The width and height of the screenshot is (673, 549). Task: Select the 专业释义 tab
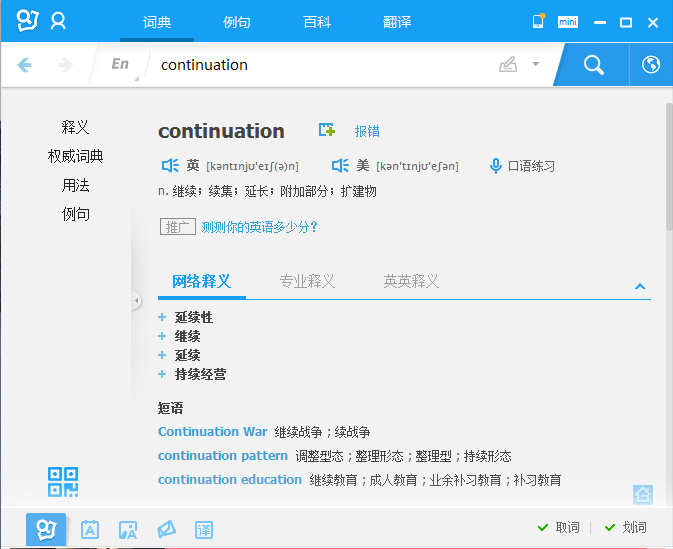tap(307, 282)
